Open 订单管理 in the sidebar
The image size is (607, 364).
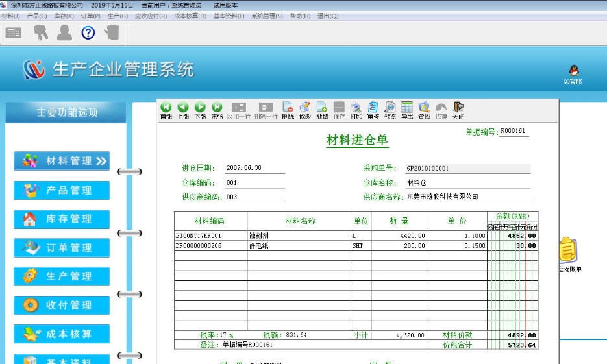click(x=62, y=248)
